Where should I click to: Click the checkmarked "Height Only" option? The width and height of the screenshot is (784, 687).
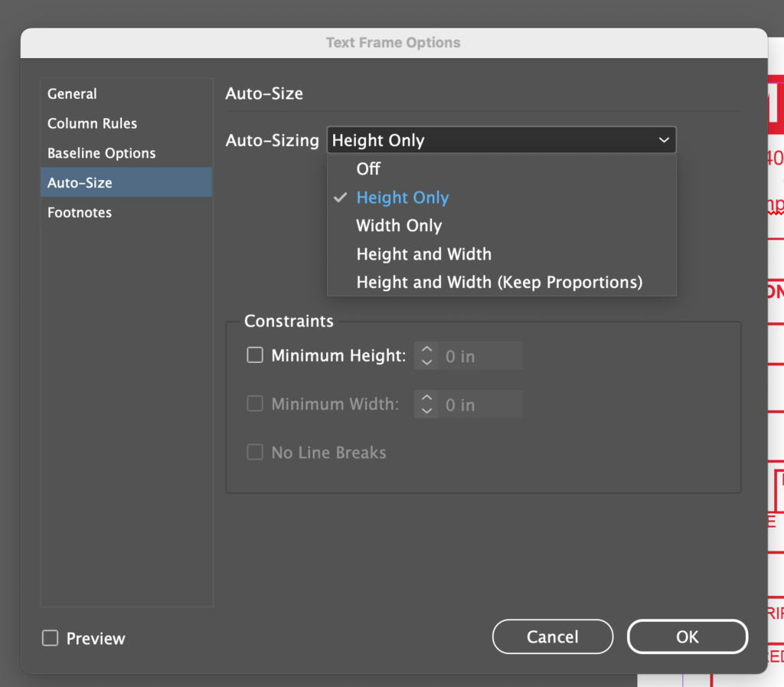[x=403, y=197]
